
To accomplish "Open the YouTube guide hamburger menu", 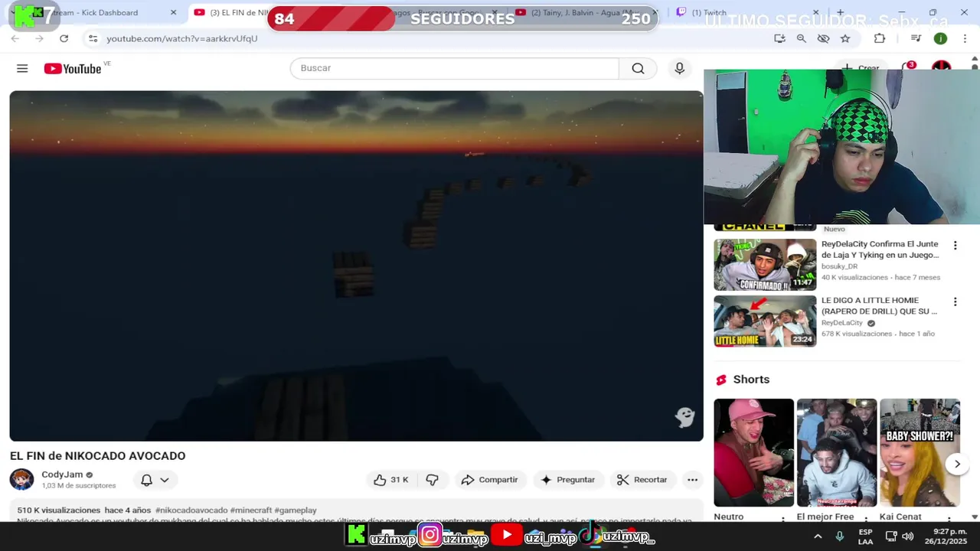I will [22, 69].
